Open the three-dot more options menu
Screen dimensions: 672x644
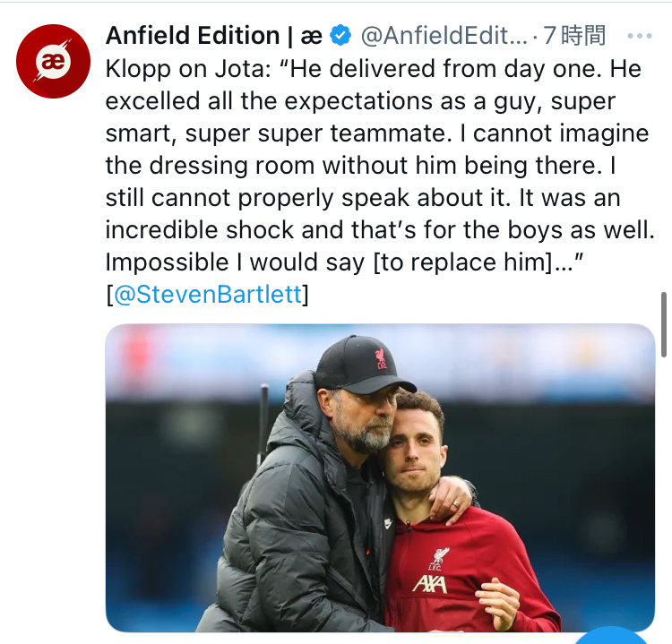click(640, 37)
